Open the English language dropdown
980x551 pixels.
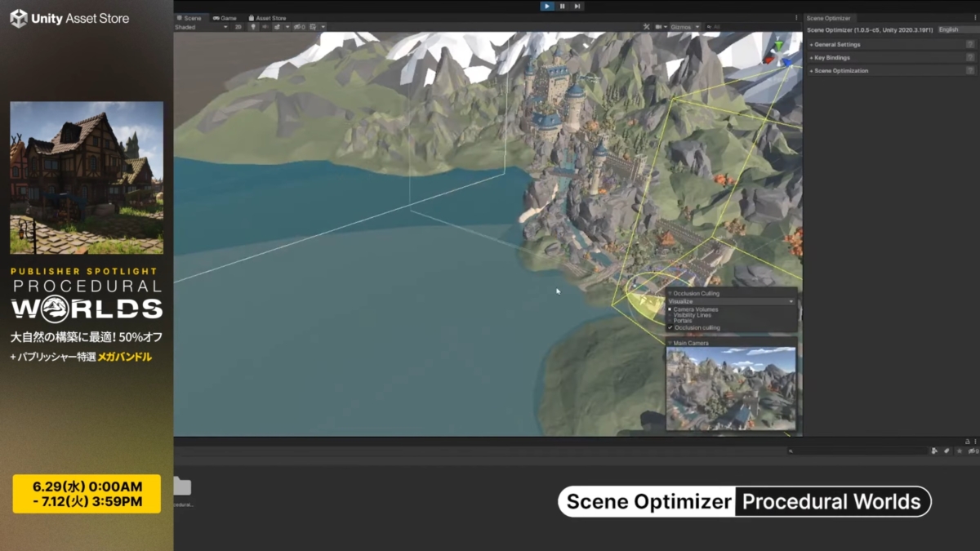click(x=957, y=29)
